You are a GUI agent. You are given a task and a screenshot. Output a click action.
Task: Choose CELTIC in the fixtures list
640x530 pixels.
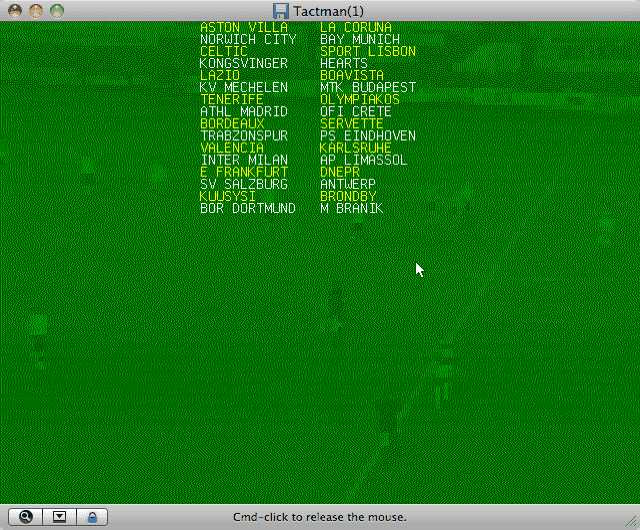[x=223, y=51]
